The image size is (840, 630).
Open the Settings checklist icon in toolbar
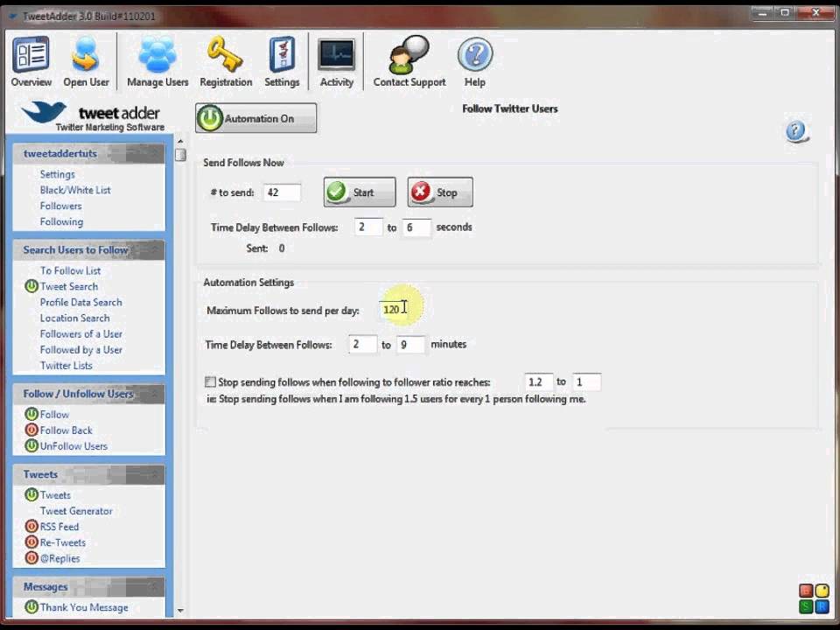tap(282, 61)
